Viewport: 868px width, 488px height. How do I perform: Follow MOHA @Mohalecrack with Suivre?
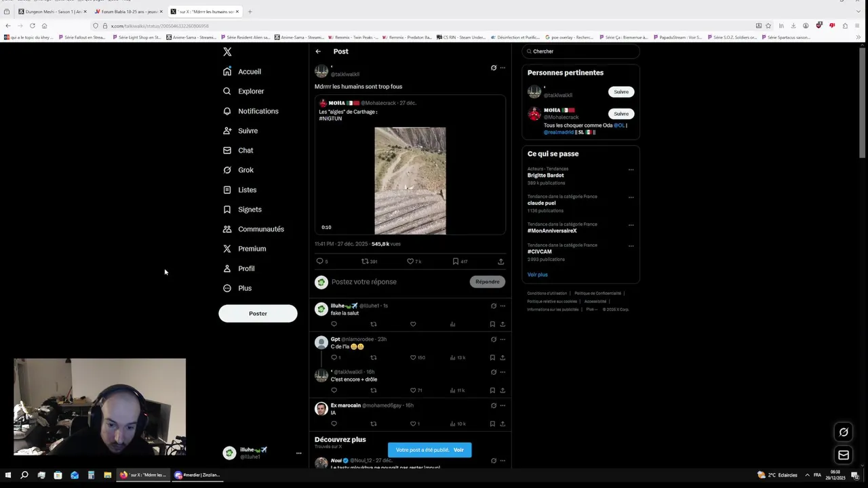pyautogui.click(x=621, y=114)
